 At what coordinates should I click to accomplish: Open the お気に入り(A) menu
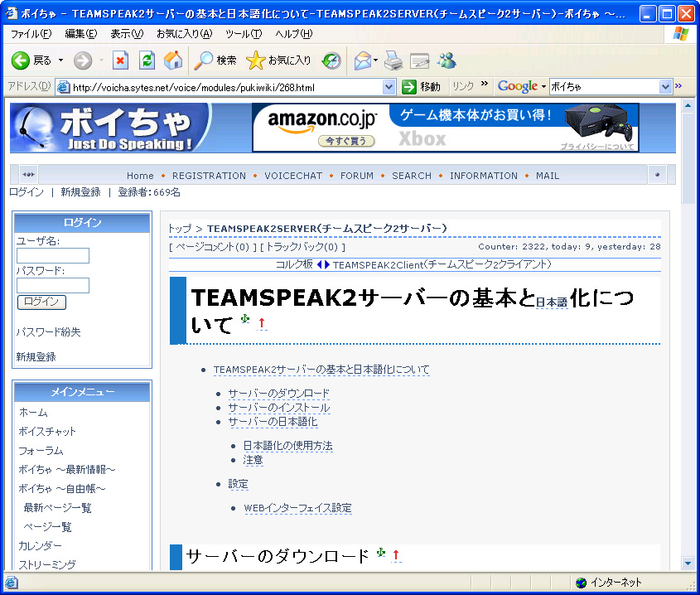(x=185, y=34)
